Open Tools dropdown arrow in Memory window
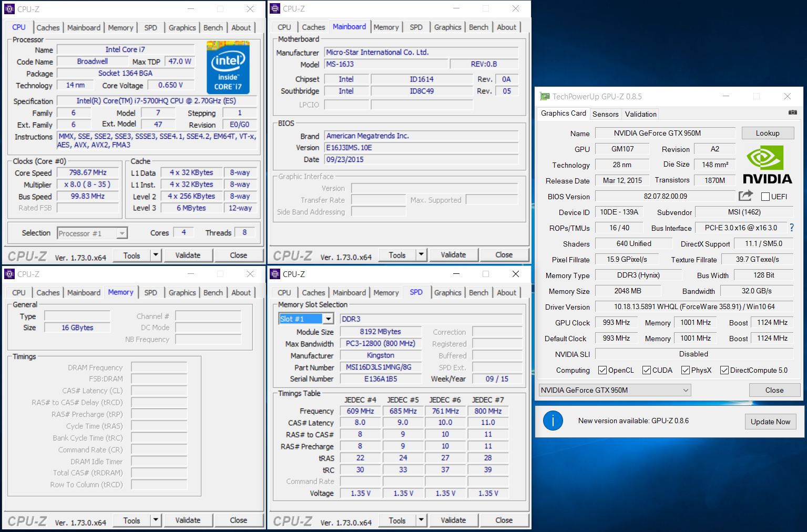The height and width of the screenshot is (532, 807). 156,520
